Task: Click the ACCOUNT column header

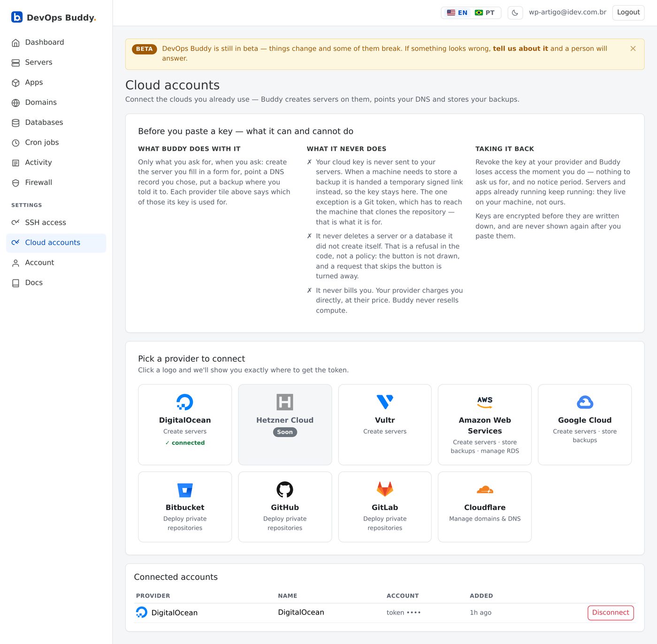Action: click(403, 596)
